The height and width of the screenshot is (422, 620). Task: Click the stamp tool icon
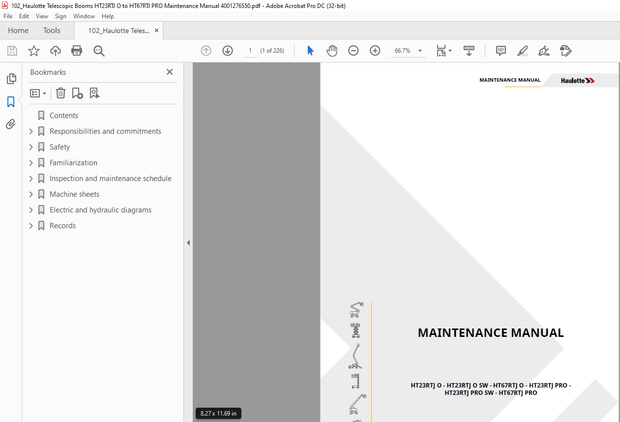566,51
